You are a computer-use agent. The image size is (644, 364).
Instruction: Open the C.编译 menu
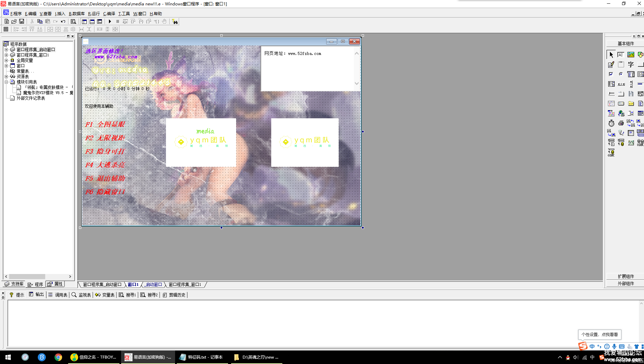tap(109, 14)
